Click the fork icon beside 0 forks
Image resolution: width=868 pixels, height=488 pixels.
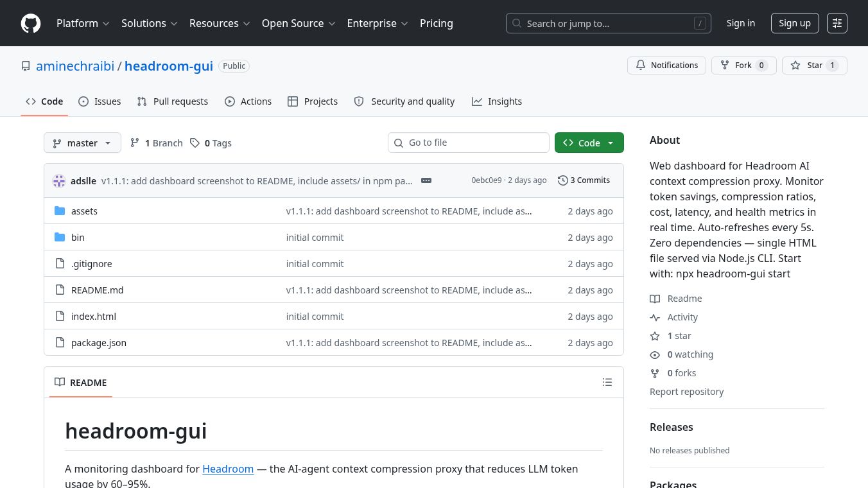click(655, 374)
